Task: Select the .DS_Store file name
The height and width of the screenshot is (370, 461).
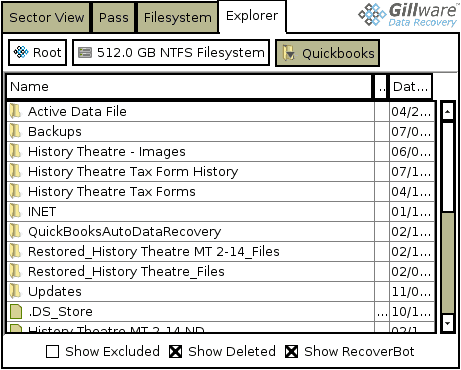Action: [60, 312]
